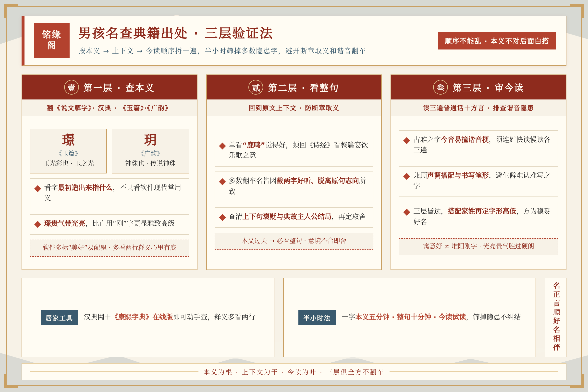This screenshot has height=392, width=588.
Task: Click the 本义五分钟 · 整句十分钟 highlighted text
Action: coord(411,317)
